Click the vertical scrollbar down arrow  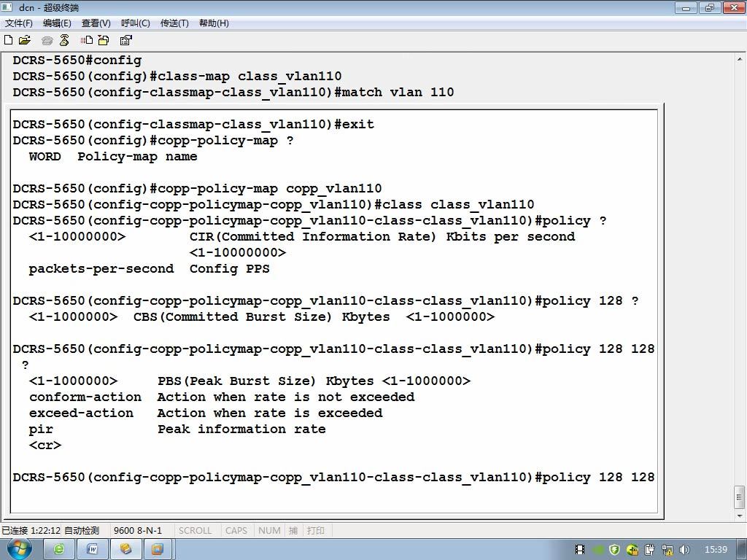pos(740,516)
